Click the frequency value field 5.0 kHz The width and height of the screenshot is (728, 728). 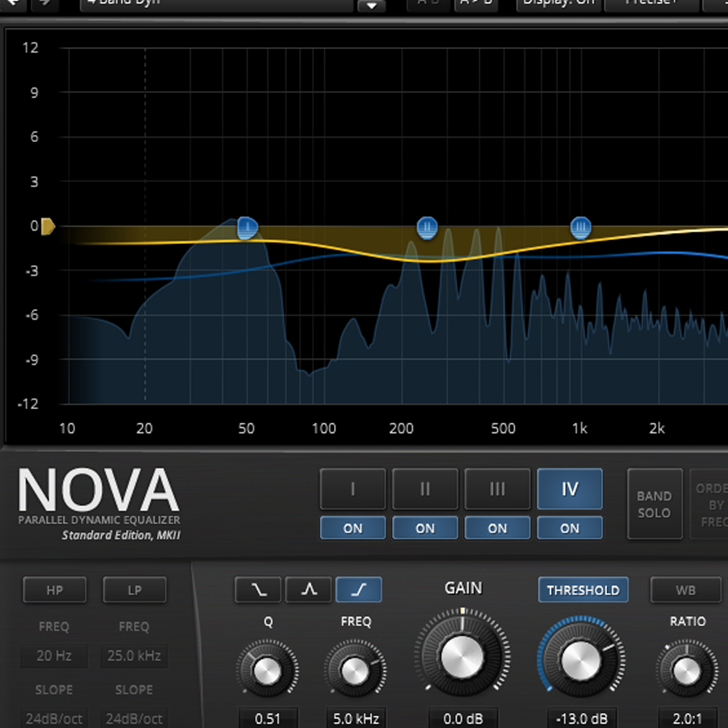pos(356,719)
